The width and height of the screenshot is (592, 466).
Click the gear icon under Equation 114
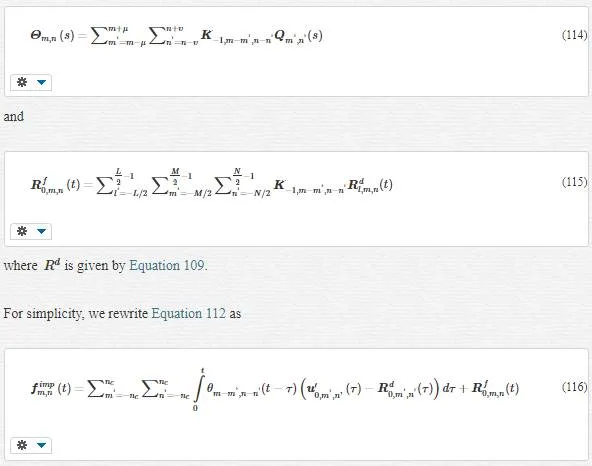[22, 82]
